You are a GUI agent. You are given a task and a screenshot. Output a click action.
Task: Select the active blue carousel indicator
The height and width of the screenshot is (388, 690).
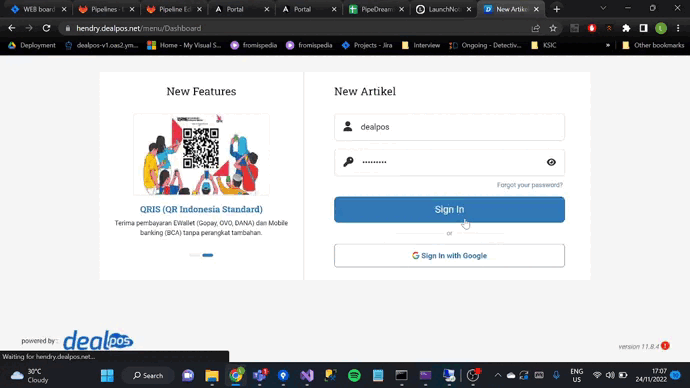tap(208, 255)
